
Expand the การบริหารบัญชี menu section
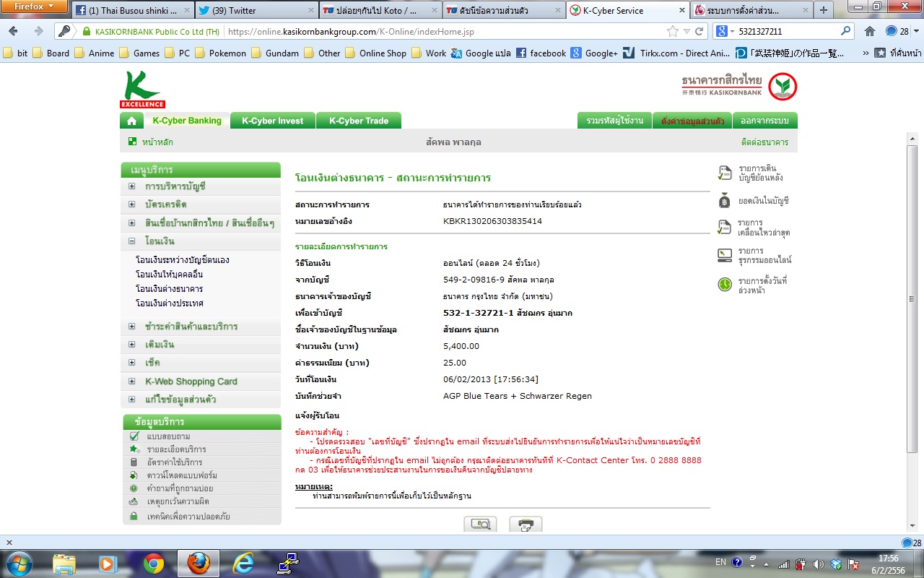(x=132, y=186)
